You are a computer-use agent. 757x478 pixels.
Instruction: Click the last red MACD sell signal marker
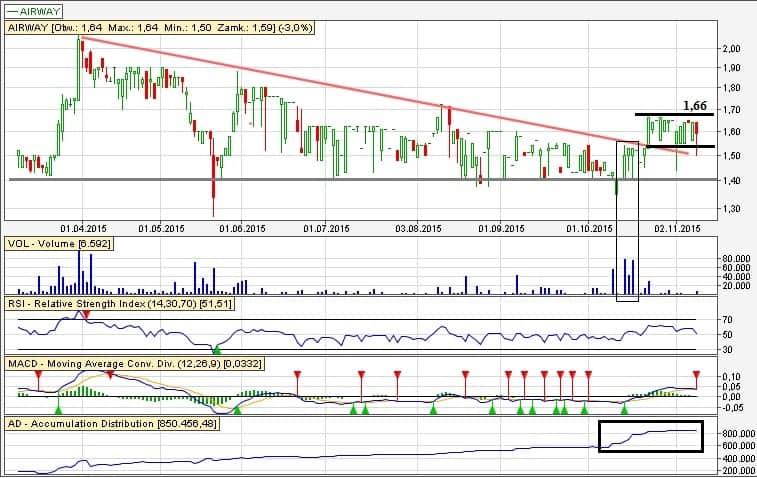point(696,375)
